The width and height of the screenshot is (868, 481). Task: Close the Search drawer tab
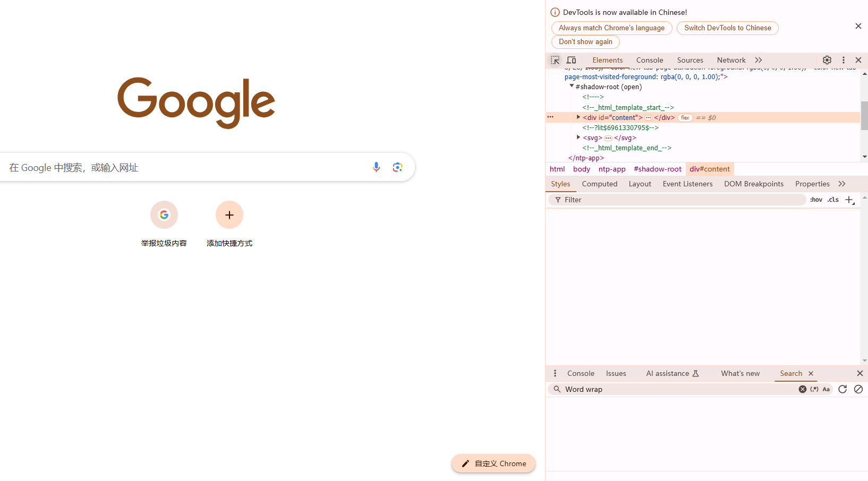[811, 373]
